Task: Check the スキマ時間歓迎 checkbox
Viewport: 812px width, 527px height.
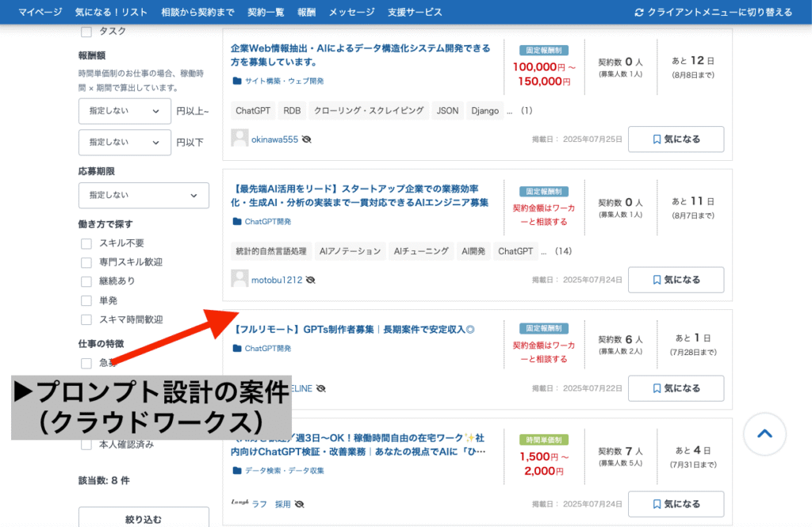Action: (86, 319)
